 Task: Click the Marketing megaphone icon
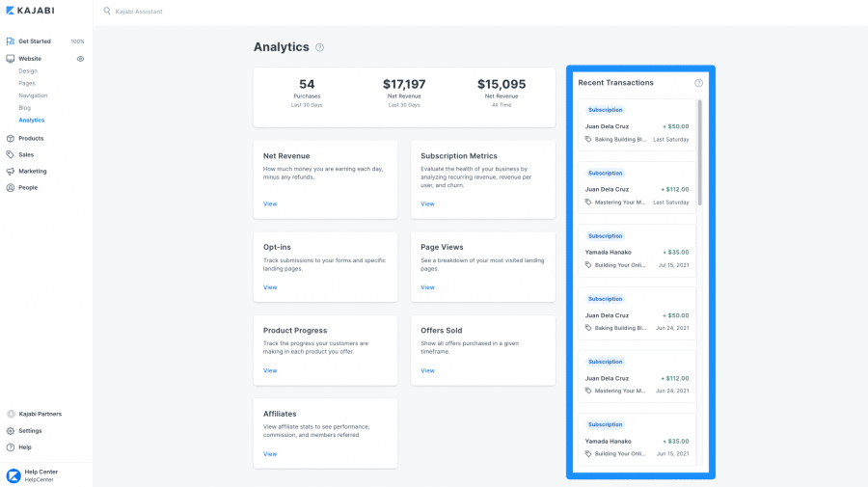pyautogui.click(x=10, y=171)
